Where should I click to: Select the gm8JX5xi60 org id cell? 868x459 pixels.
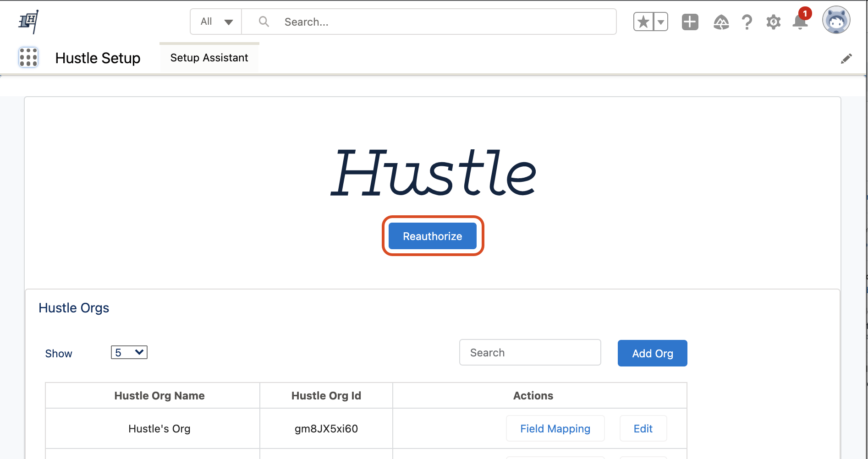pyautogui.click(x=326, y=428)
